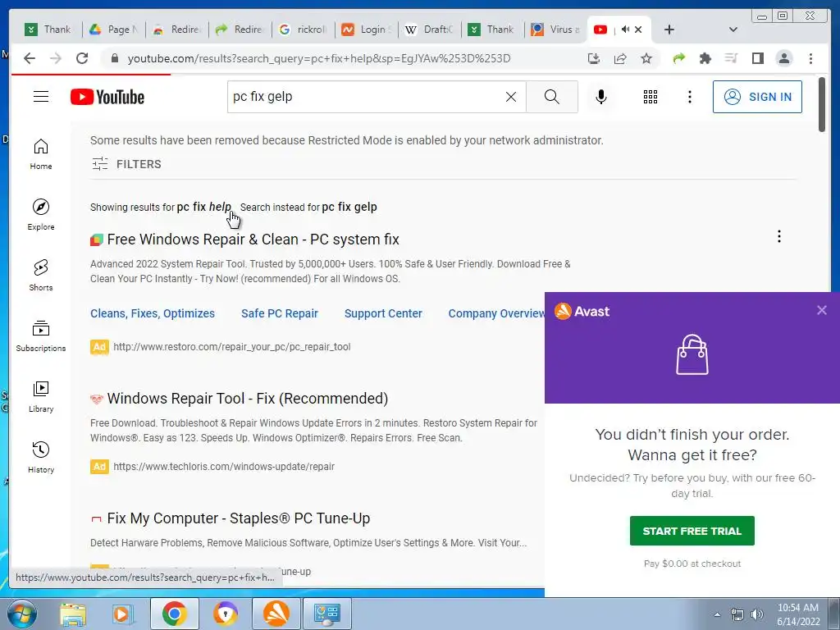Open Cleans, Fixes, Optimizes link
Screen dimensions: 840x630
pyautogui.click(x=152, y=313)
